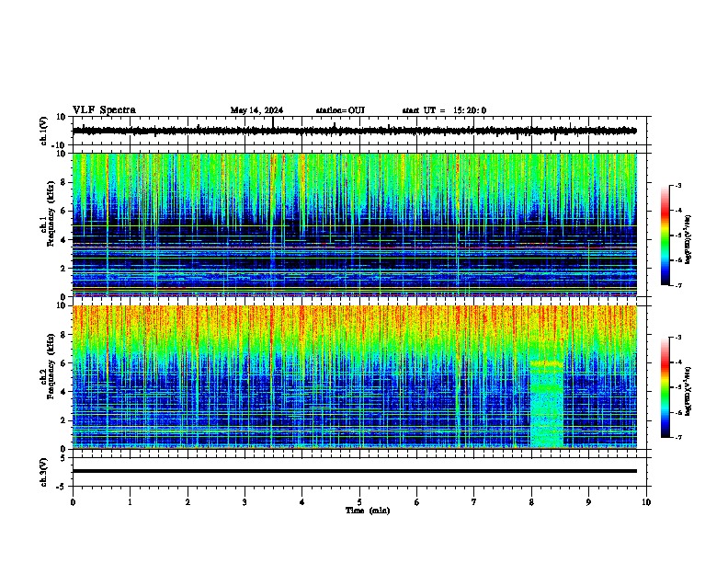
Task: Click the "VLF Spectra" plot title
Action: coord(104,109)
